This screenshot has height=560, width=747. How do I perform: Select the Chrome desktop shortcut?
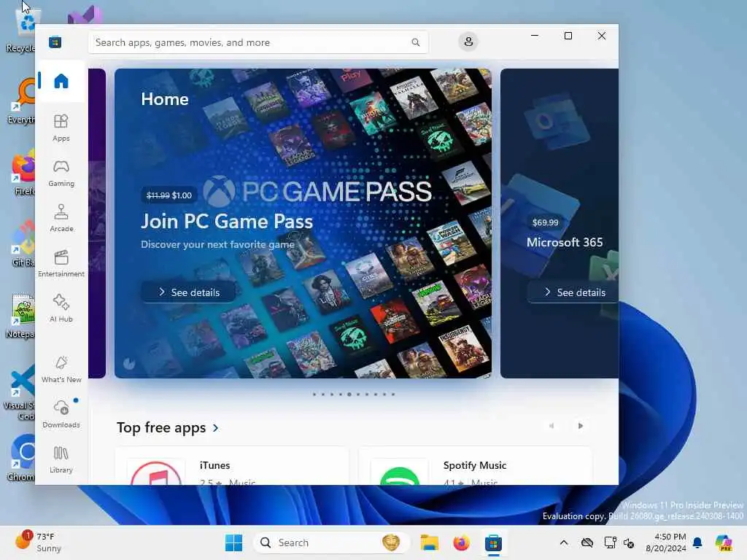21,458
